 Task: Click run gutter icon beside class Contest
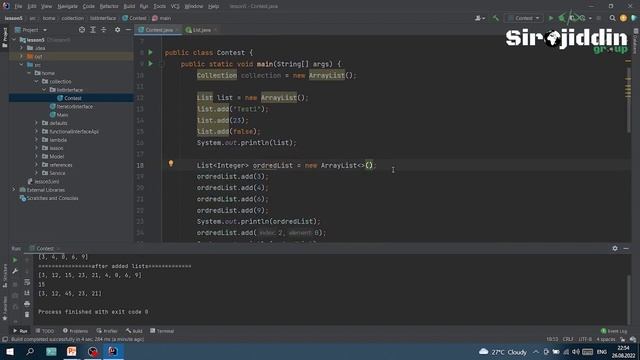pyautogui.click(x=150, y=52)
